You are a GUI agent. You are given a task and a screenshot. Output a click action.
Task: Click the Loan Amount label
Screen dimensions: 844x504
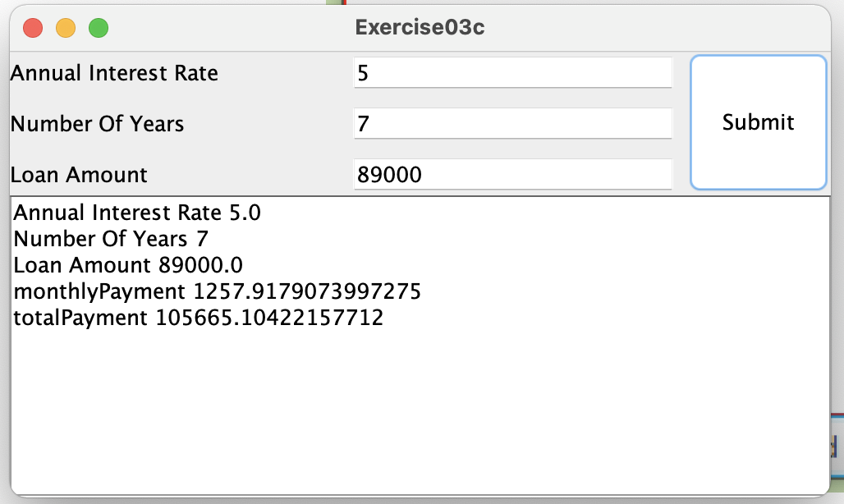coord(79,175)
